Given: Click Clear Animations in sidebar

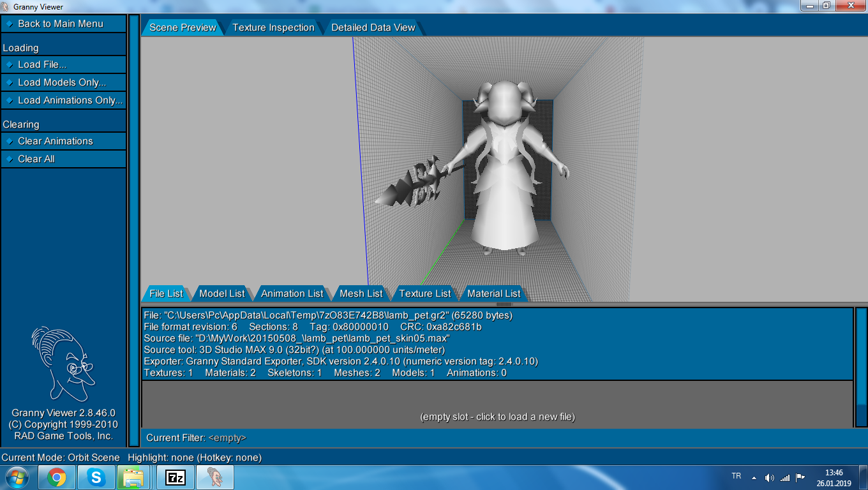Looking at the screenshot, I should [x=55, y=141].
